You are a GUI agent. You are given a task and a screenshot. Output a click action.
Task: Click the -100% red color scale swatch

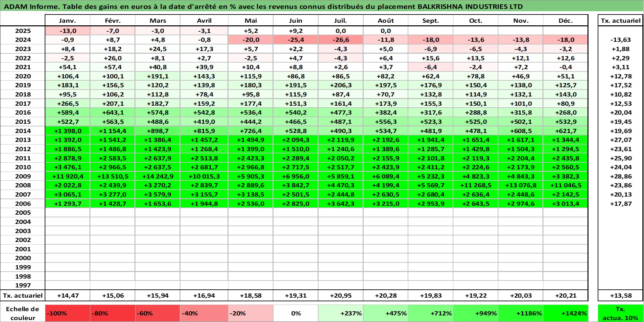pos(68,313)
